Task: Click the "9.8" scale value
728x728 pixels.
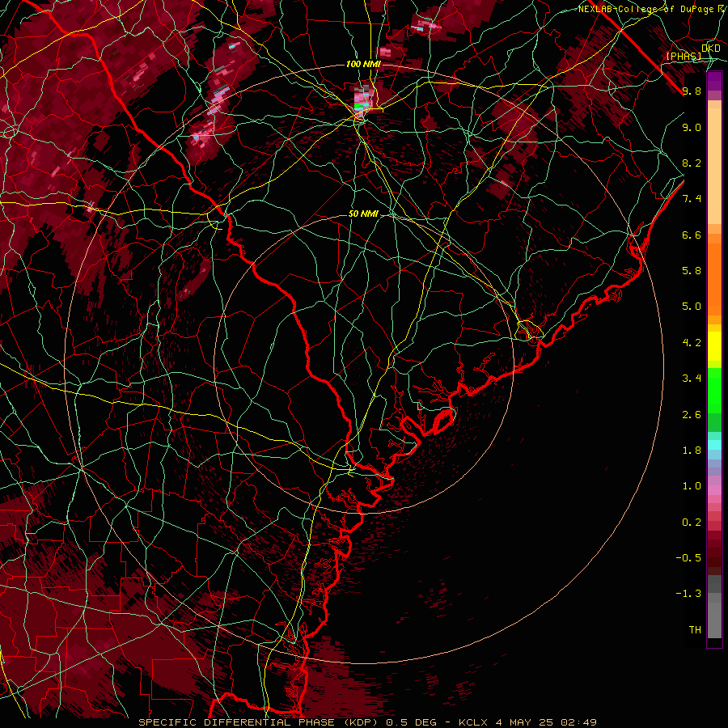Action: point(692,91)
